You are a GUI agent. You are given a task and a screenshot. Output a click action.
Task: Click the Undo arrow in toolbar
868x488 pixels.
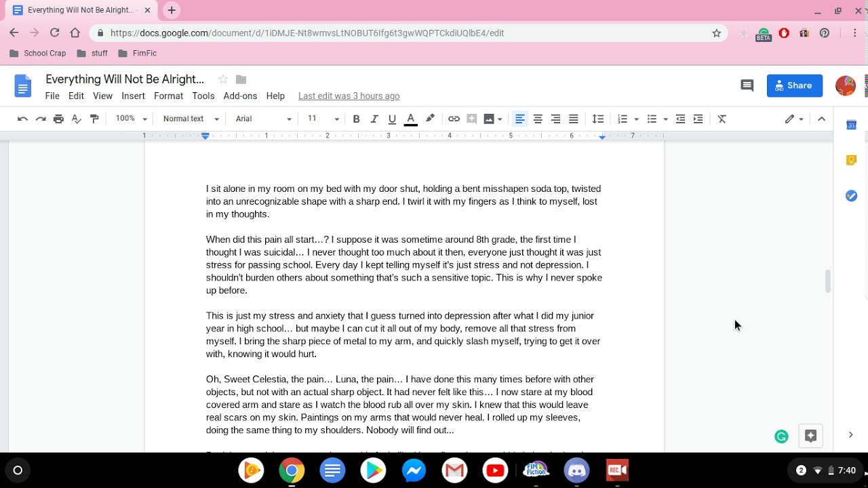click(22, 119)
